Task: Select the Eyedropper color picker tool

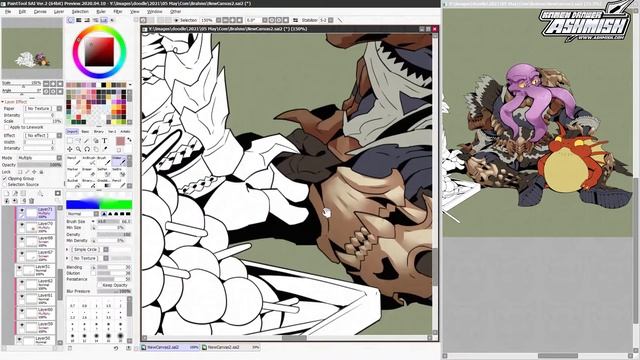Action: 105,149
